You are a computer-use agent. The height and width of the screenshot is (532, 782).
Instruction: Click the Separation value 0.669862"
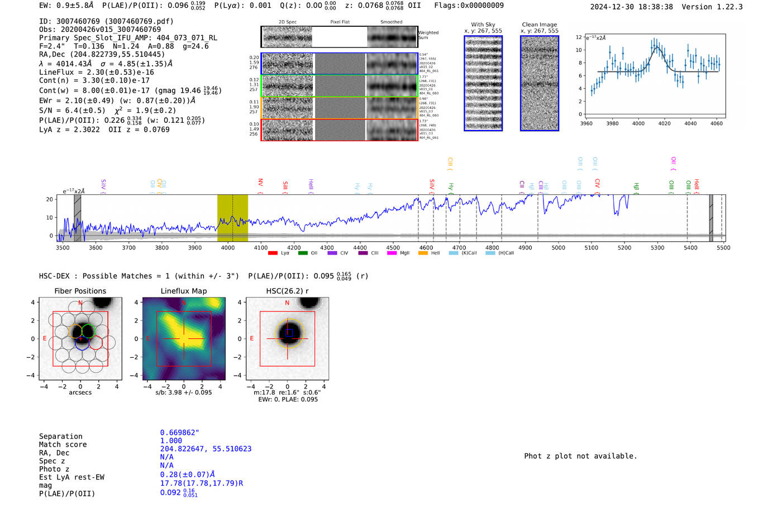point(180,433)
